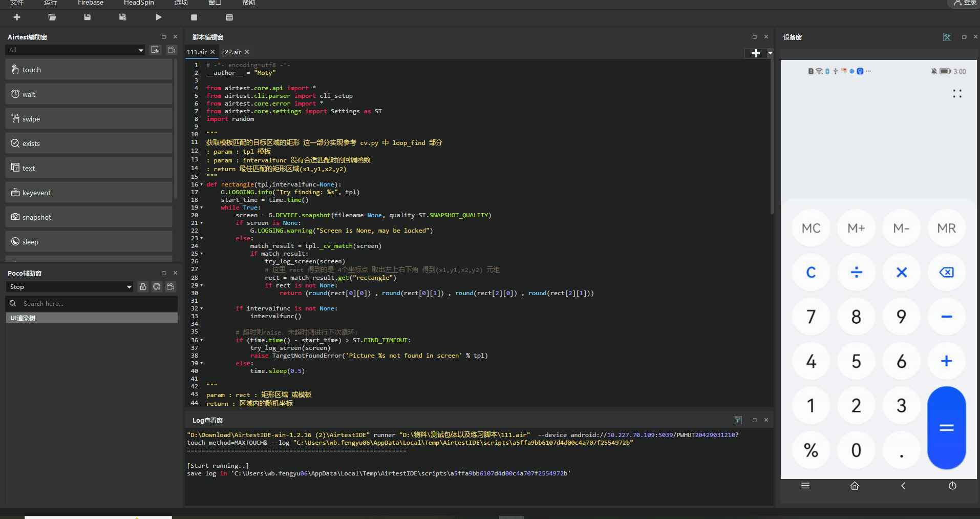Collapse code fold at line 29
980x519 pixels.
[x=201, y=285]
